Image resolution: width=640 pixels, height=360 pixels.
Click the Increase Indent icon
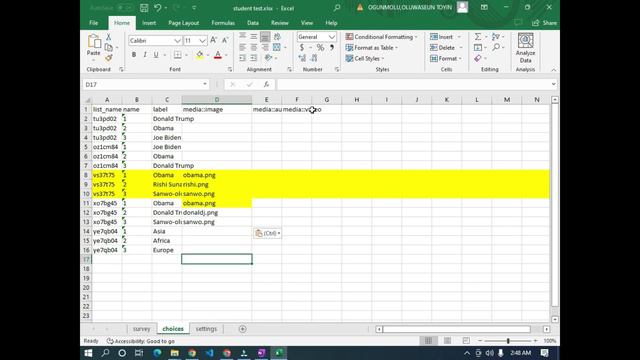point(253,58)
